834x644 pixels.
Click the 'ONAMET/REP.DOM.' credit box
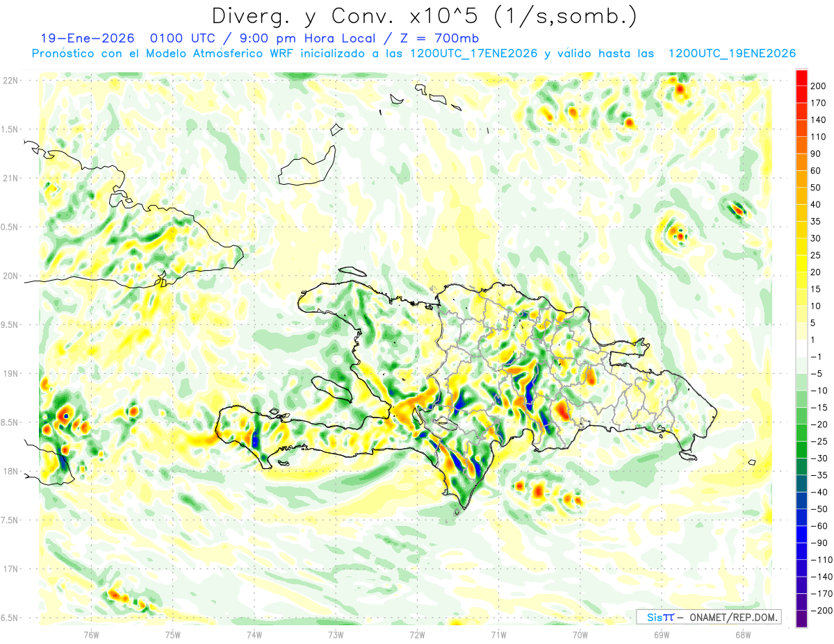(x=708, y=617)
